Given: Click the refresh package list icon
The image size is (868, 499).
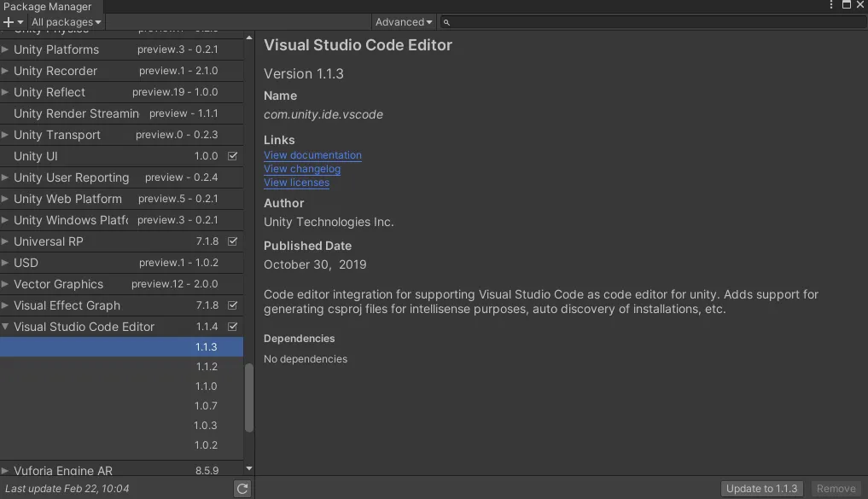Looking at the screenshot, I should pyautogui.click(x=242, y=489).
